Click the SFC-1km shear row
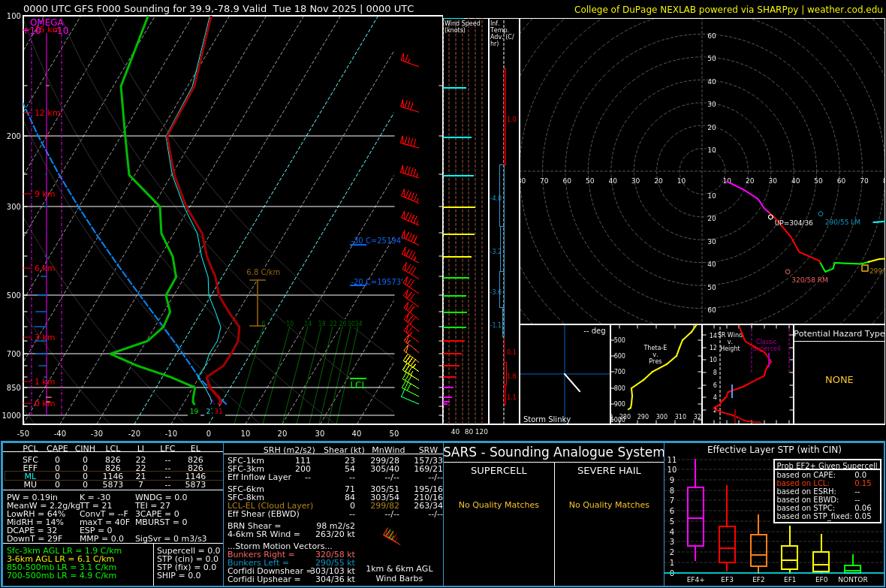 click(335, 460)
